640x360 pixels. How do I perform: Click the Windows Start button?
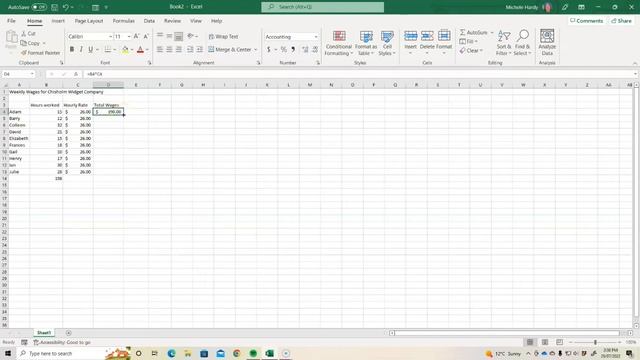(x=8, y=353)
